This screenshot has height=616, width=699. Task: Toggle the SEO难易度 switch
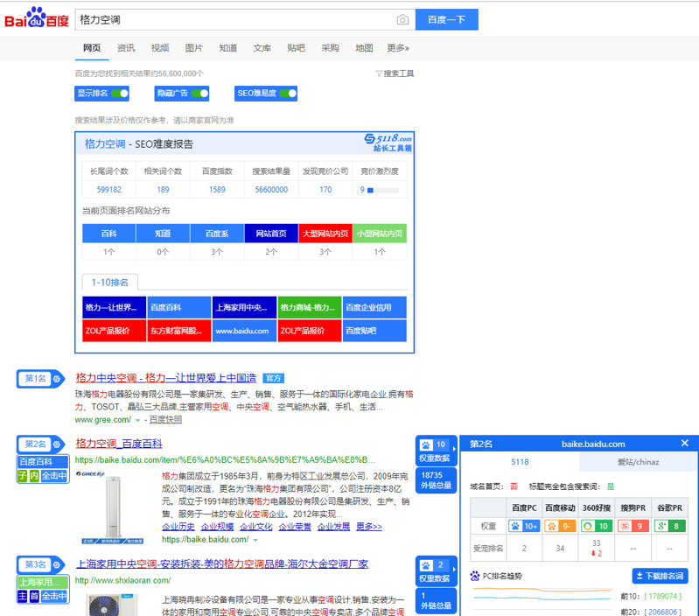click(x=288, y=93)
